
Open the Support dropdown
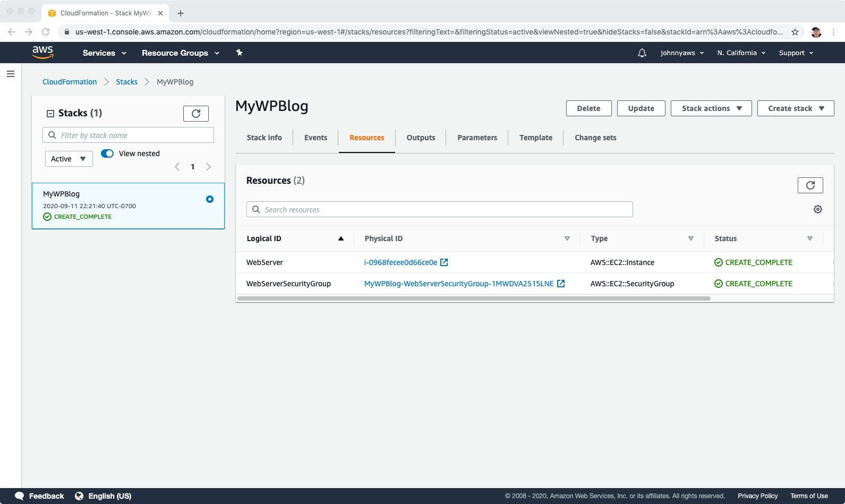[796, 53]
